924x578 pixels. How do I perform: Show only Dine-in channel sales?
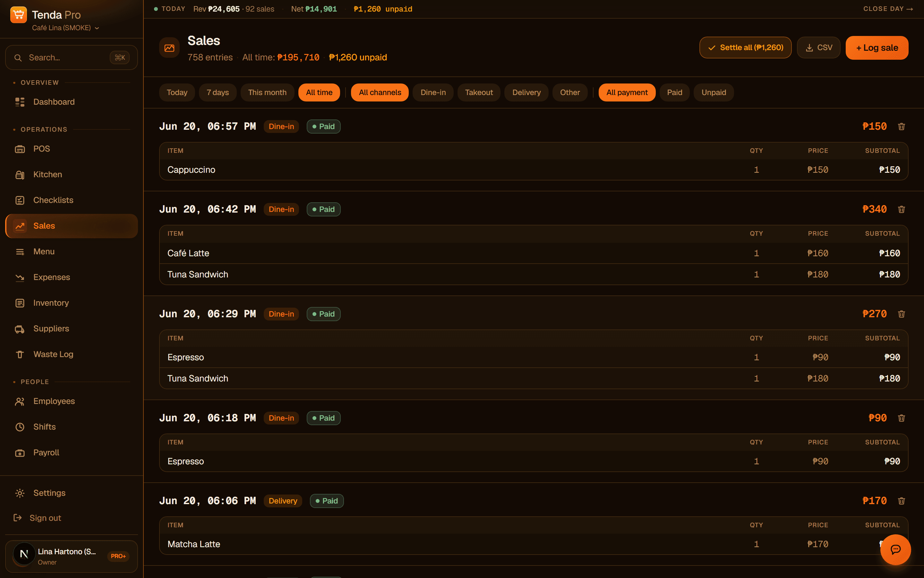pyautogui.click(x=433, y=92)
